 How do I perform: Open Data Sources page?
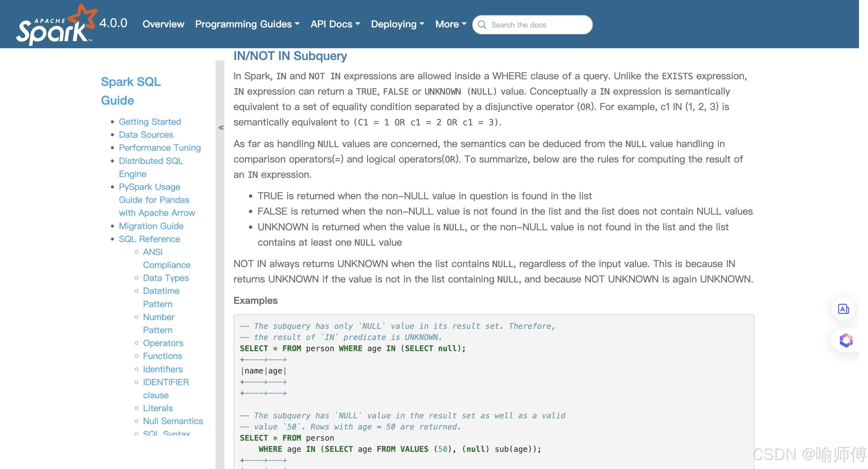[146, 135]
